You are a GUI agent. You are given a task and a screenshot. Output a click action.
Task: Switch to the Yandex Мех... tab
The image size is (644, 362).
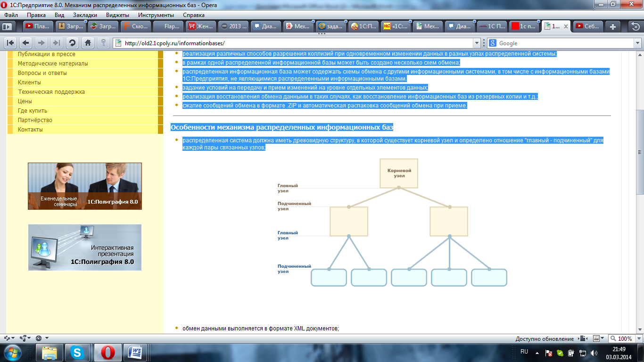coord(298,26)
